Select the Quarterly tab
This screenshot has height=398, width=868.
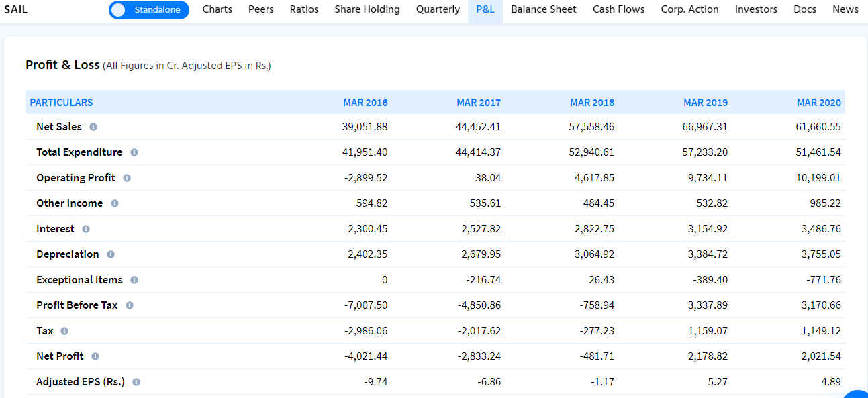438,9
